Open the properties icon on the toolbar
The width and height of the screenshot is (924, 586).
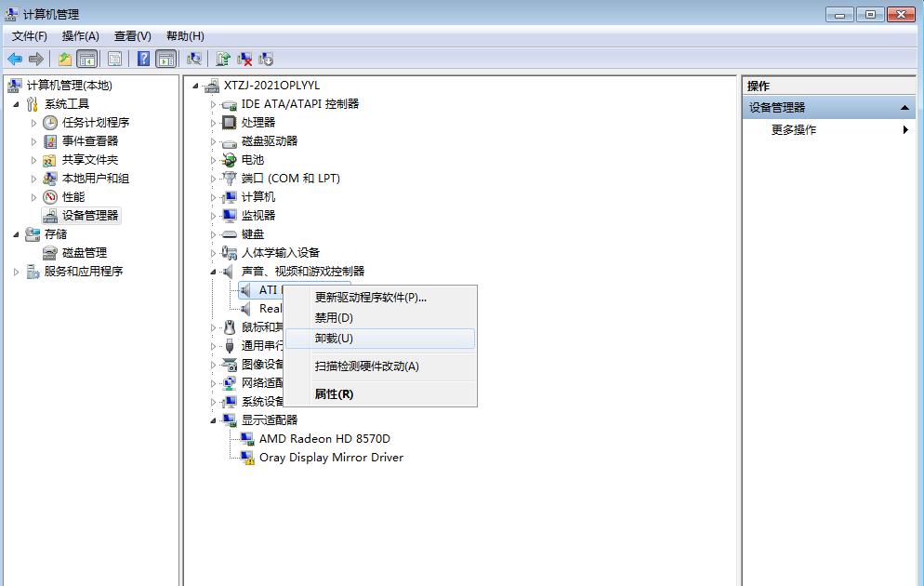click(113, 58)
